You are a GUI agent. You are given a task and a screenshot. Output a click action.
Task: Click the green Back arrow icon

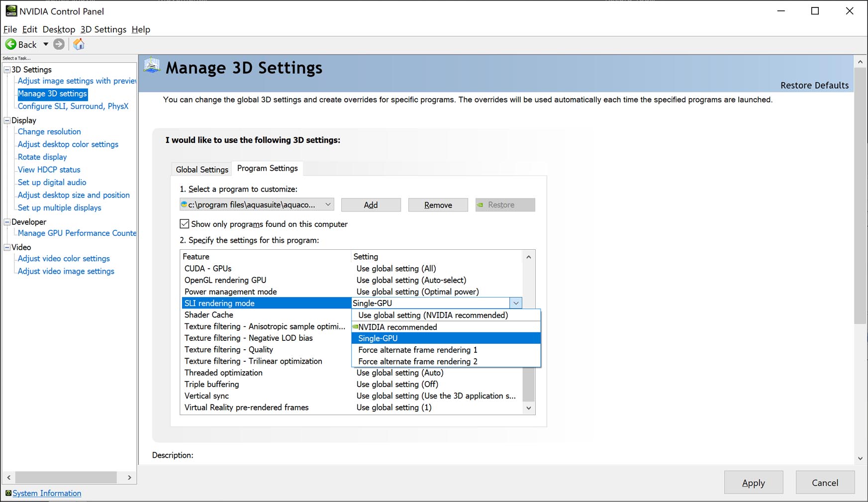tap(11, 44)
